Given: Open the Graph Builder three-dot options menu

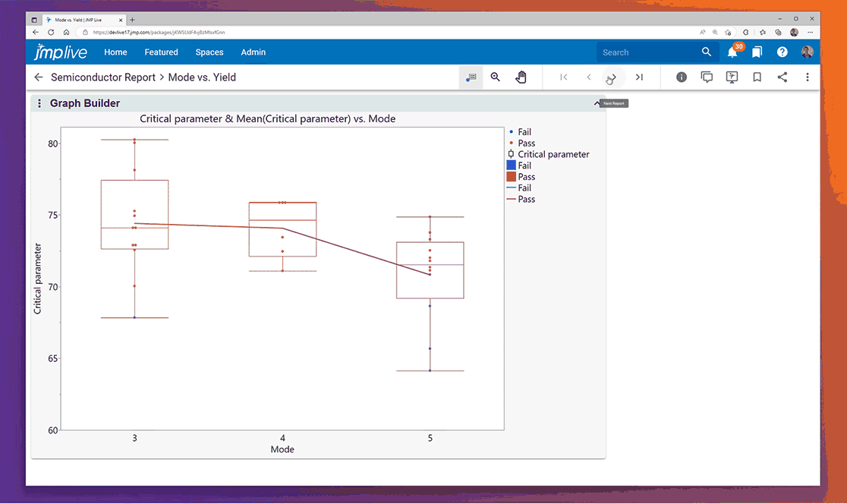Looking at the screenshot, I should click(x=39, y=104).
